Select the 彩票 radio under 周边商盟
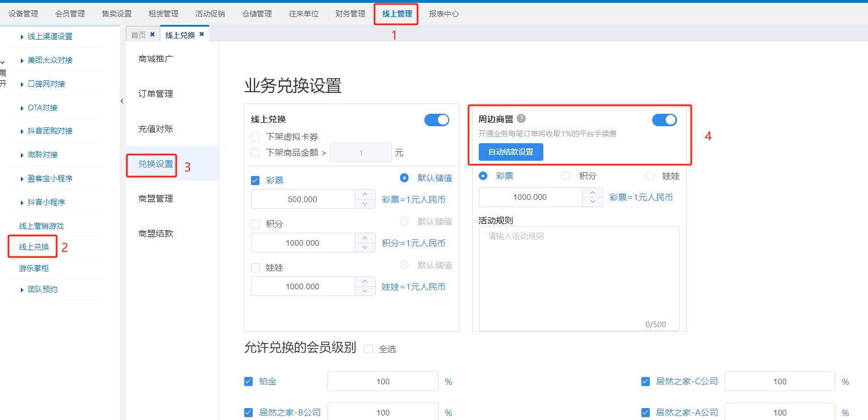Viewport: 868px width, 420px height. [x=483, y=176]
